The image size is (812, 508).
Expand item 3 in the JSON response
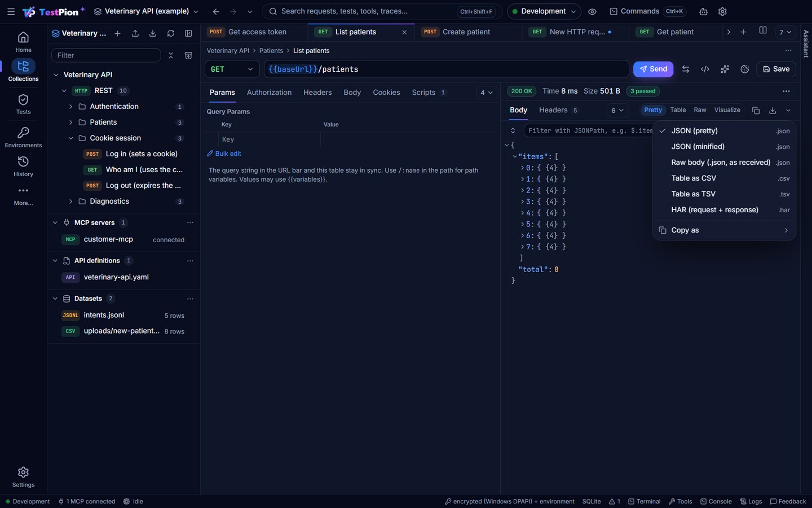(x=522, y=202)
